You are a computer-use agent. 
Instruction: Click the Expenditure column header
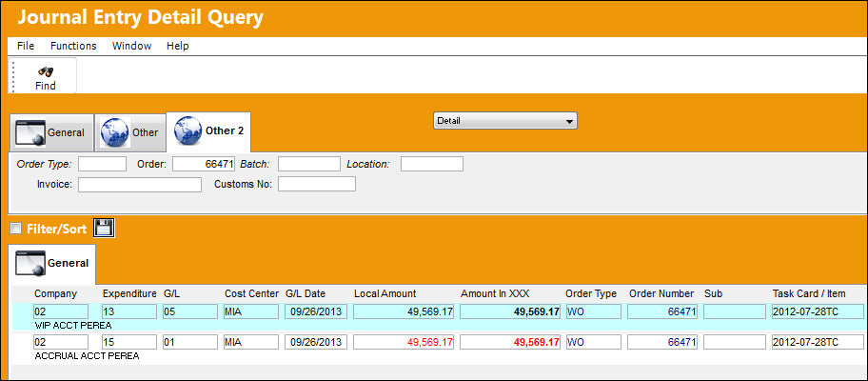point(129,294)
